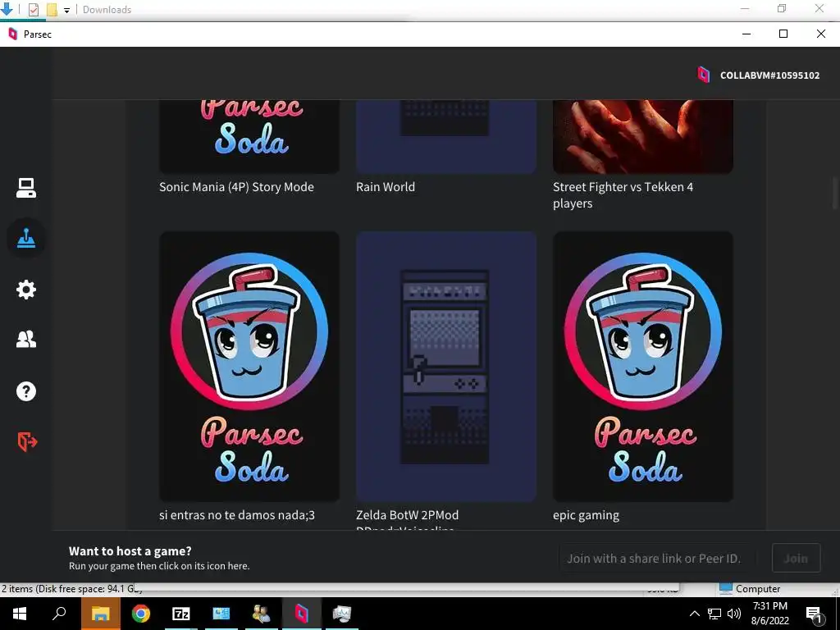Screen dimensions: 840x630
Task: Open the 'epic gaming' Parsec Soda thumbnail
Action: pos(643,367)
